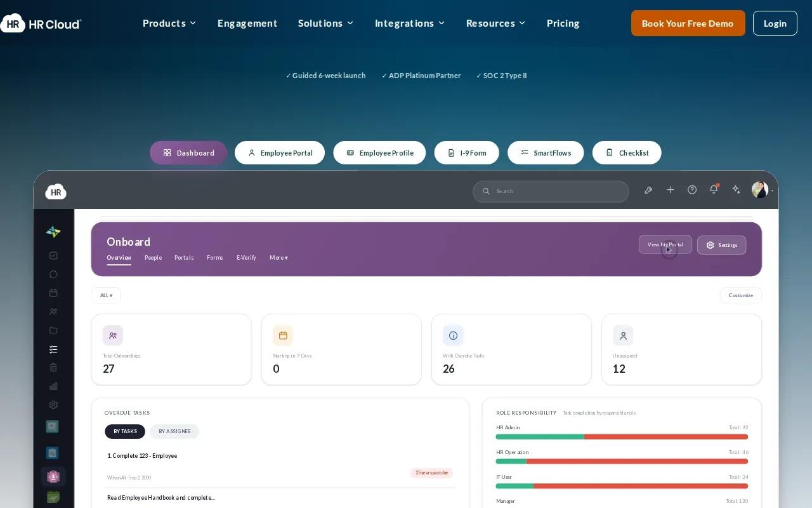
Task: Select the Employee Portal preview tab
Action: pyautogui.click(x=280, y=152)
